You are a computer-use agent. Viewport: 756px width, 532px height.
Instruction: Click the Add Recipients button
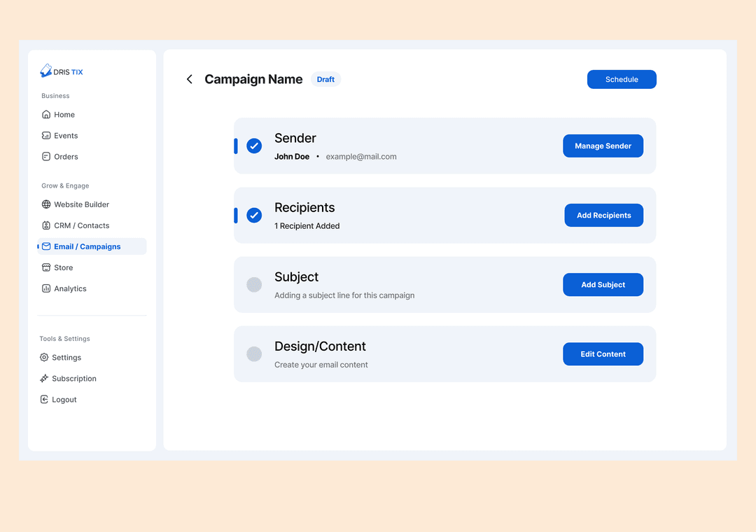click(x=603, y=215)
